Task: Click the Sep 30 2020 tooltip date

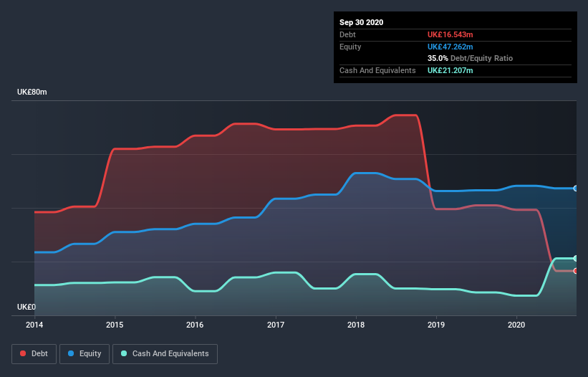Action: 362,22
